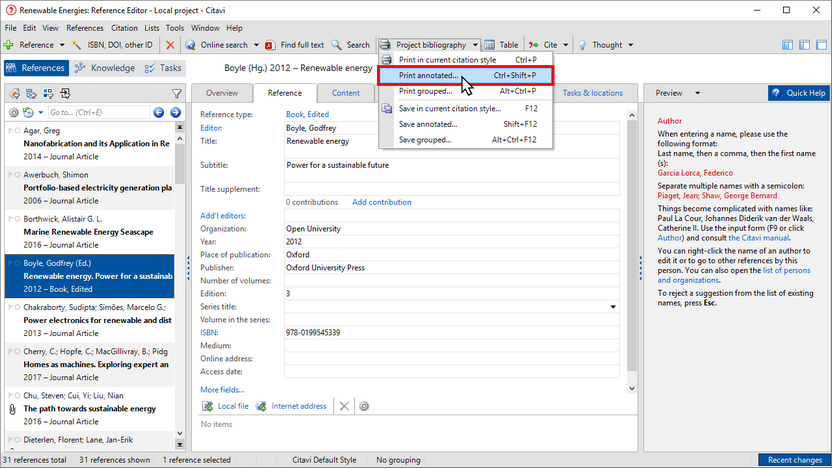Click into the Go to search field
Screen dimensions: 832x468
click(x=99, y=112)
